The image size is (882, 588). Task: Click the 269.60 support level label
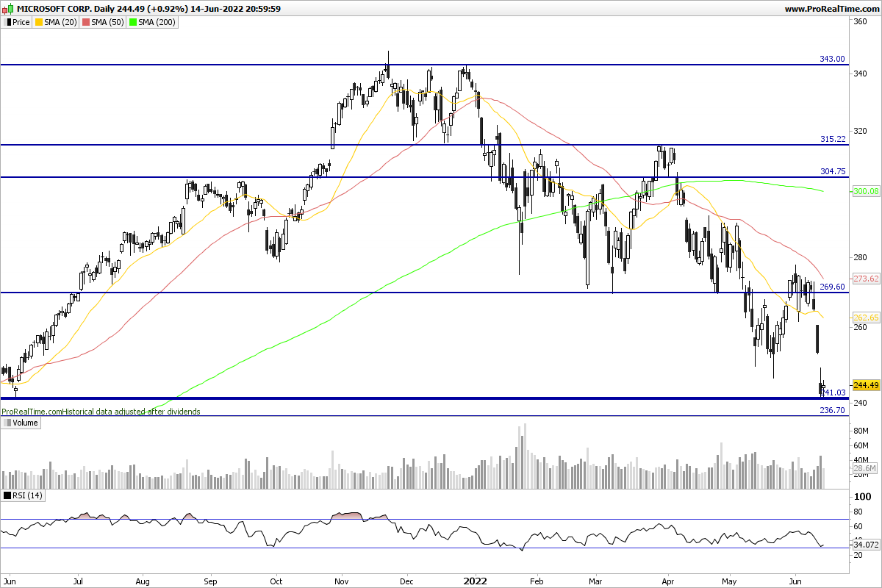point(832,286)
